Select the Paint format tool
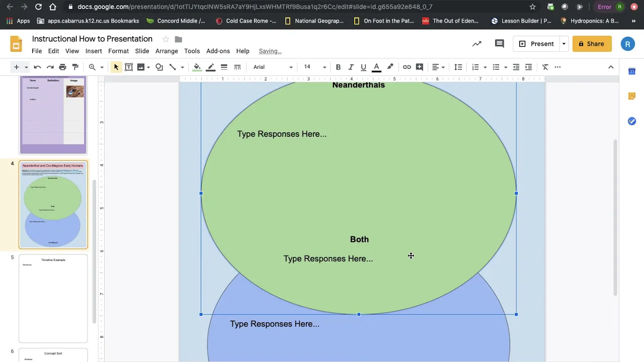The image size is (644, 362). [x=75, y=67]
